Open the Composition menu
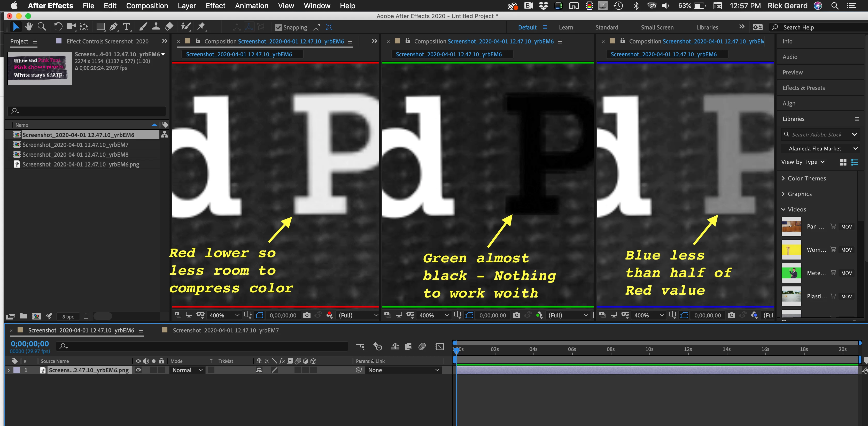This screenshot has width=868, height=426. point(147,6)
